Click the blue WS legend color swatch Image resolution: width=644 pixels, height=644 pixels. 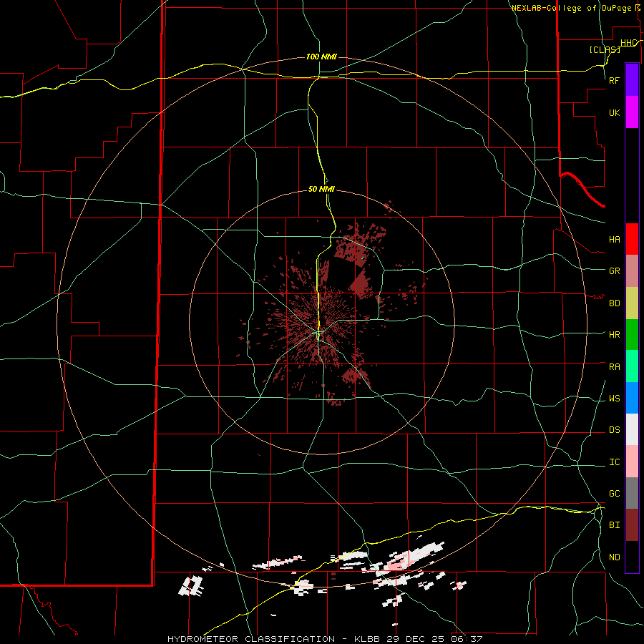pyautogui.click(x=632, y=398)
